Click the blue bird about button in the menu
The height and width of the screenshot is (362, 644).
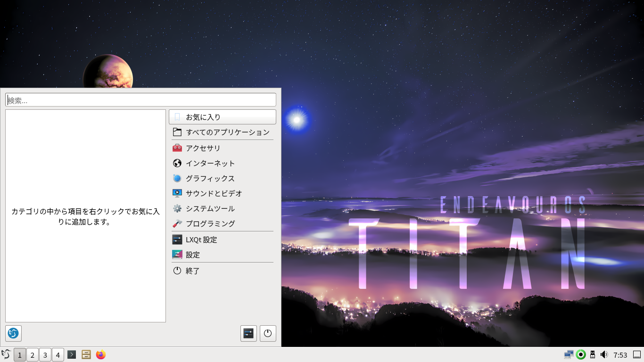point(13,333)
